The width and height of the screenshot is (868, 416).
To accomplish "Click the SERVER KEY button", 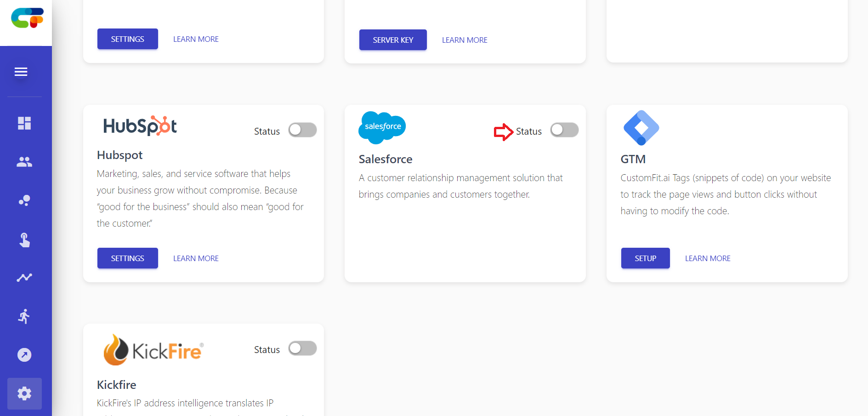I will click(393, 40).
